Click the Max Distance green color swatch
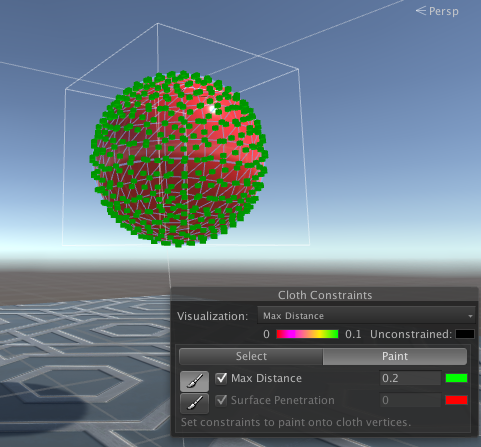 pos(456,378)
